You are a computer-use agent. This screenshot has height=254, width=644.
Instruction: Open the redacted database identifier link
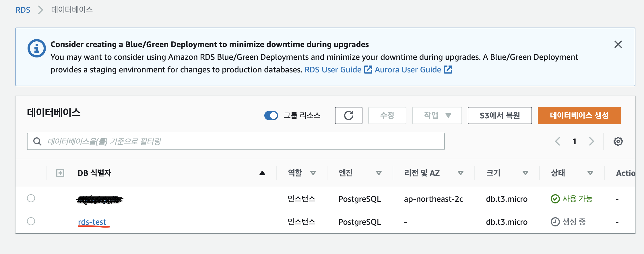(100, 199)
